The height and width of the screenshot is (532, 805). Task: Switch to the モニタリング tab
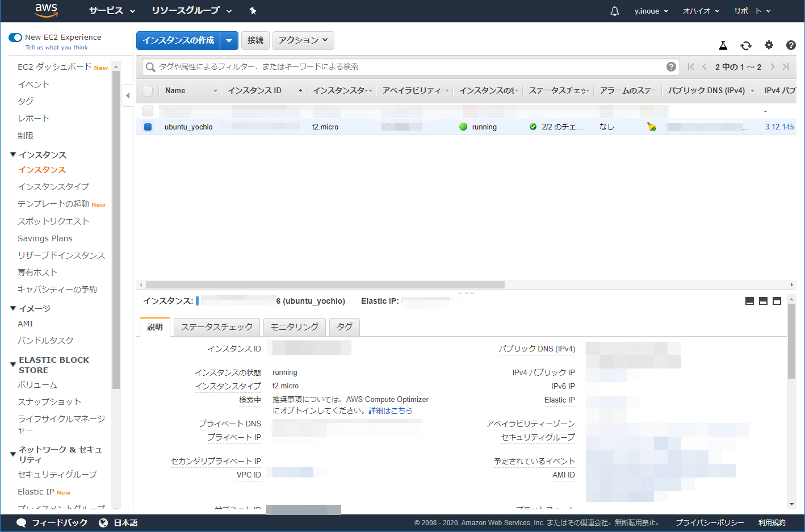[x=295, y=327]
